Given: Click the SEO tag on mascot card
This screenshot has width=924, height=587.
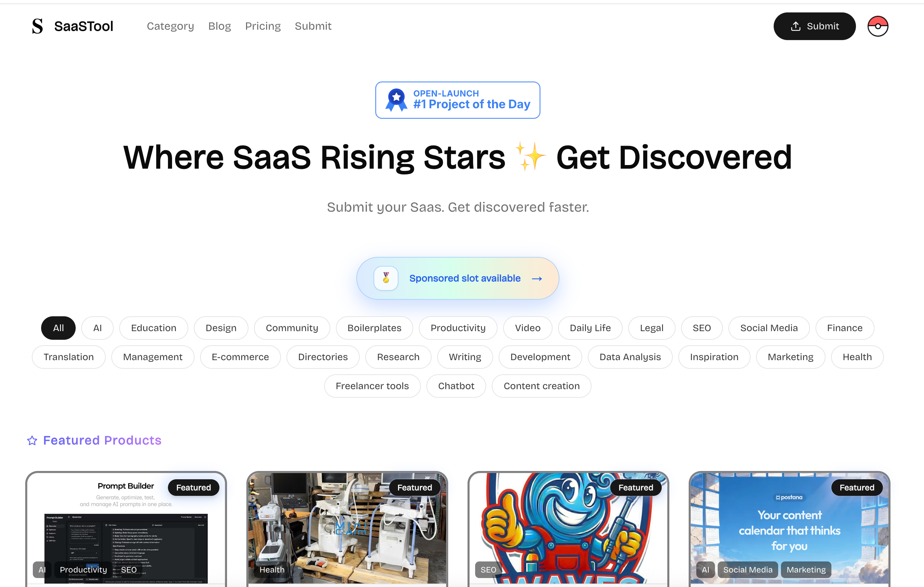Looking at the screenshot, I should point(488,570).
